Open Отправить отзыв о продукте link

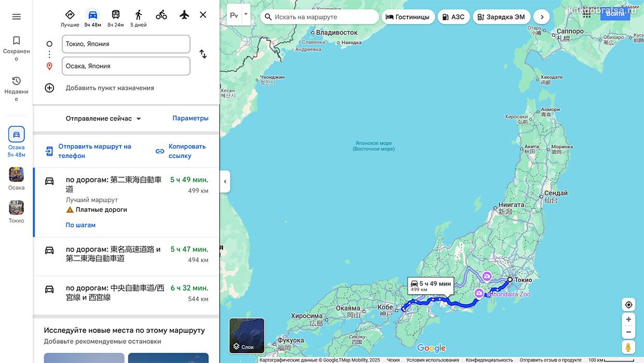[x=551, y=360]
